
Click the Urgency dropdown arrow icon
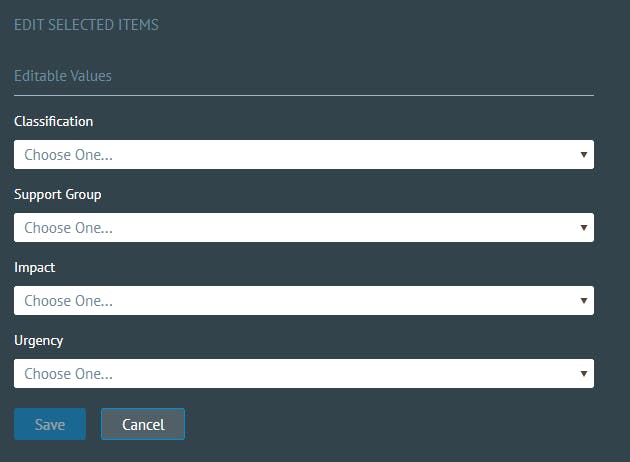click(584, 374)
